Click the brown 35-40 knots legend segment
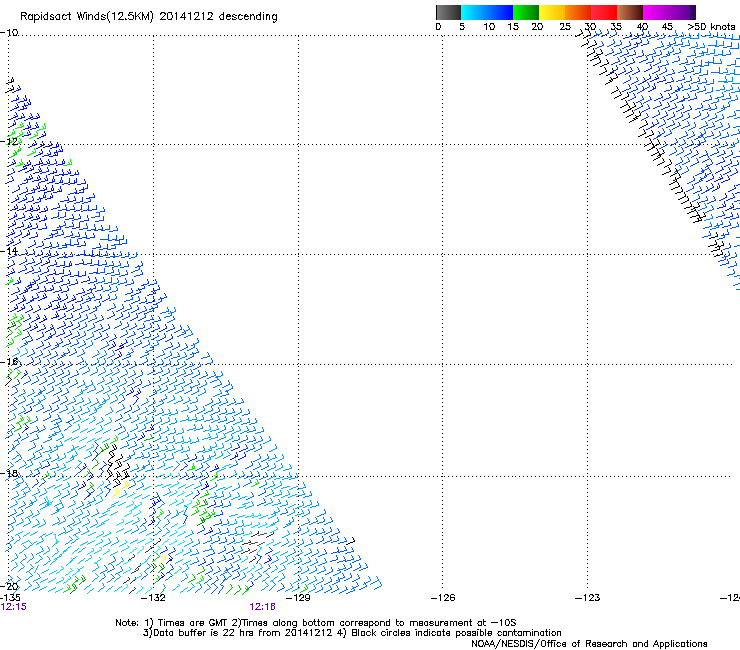Screen dimensions: 740x650 [630, 12]
